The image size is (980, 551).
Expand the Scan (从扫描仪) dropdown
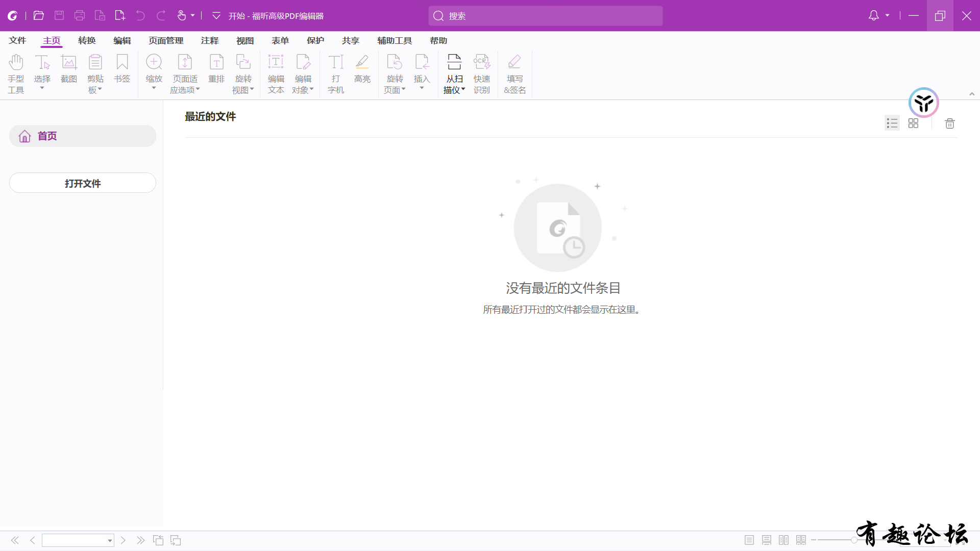pos(463,90)
